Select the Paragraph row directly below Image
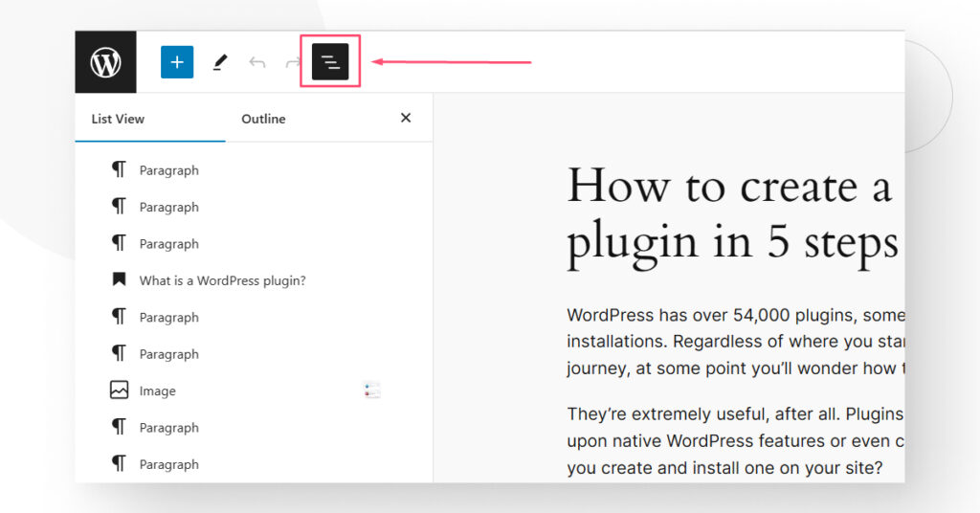The height and width of the screenshot is (513, 980). [253, 428]
